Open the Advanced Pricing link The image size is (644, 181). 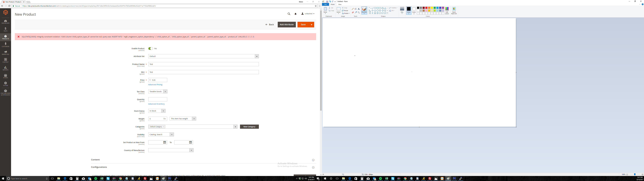click(155, 84)
